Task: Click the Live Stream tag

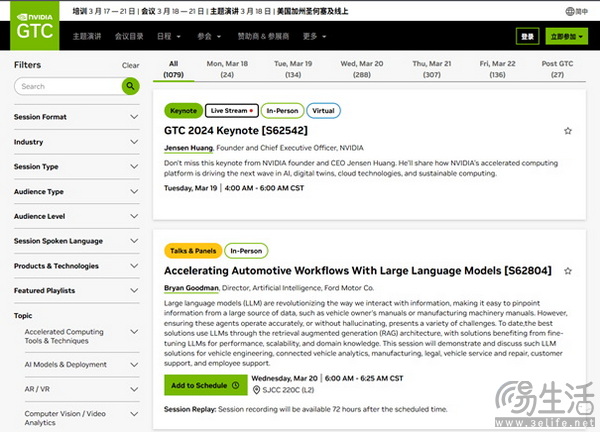Action: pyautogui.click(x=232, y=111)
